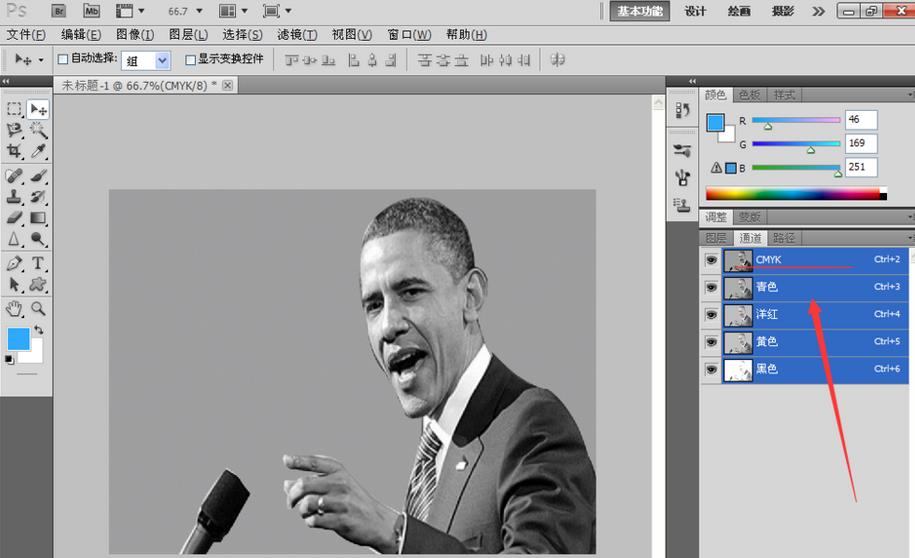Activate the Eyedropper tool
The image size is (915, 558).
point(38,151)
